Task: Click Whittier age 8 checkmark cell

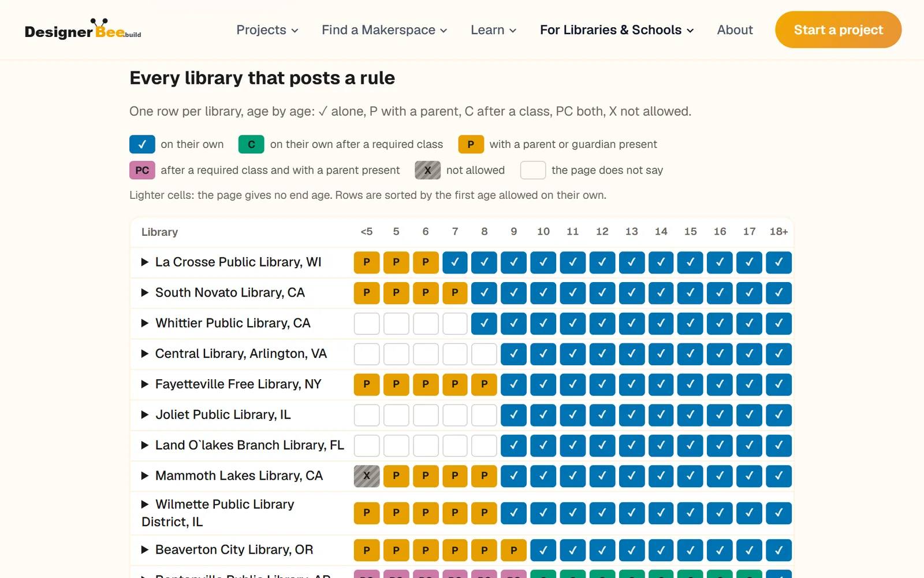Action: pyautogui.click(x=485, y=324)
